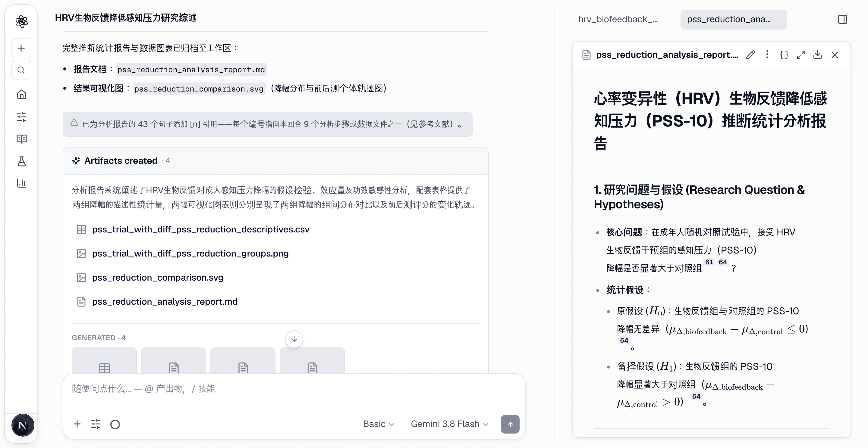The height and width of the screenshot is (448, 868).
Task: Toggle the right side panel layout icon
Action: point(842,19)
